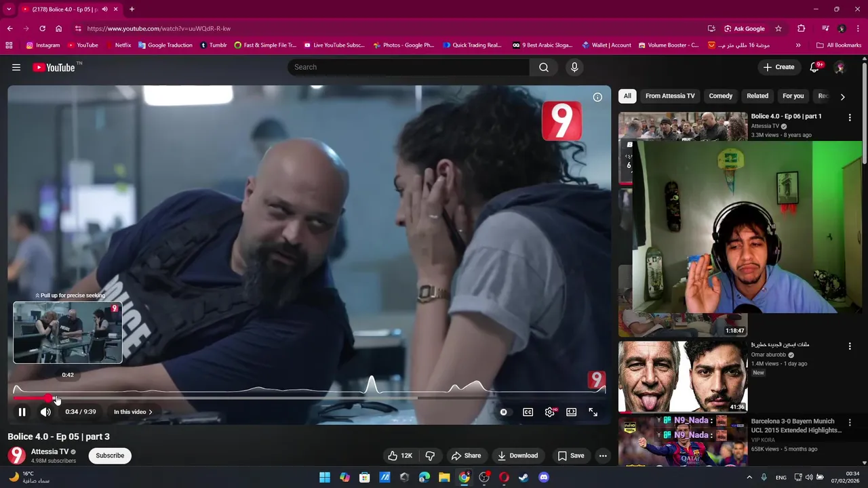Select the 'For you' filter chip
Image resolution: width=868 pixels, height=488 pixels.
coord(793,96)
